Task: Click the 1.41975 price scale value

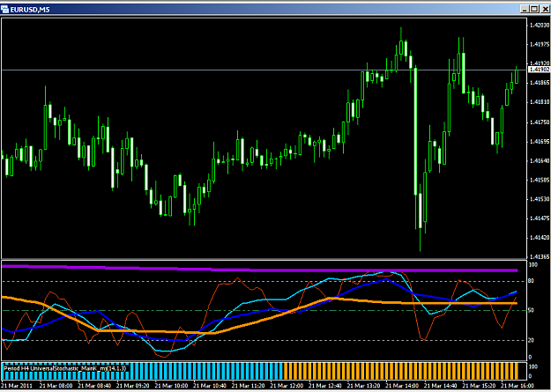Action: (x=540, y=44)
